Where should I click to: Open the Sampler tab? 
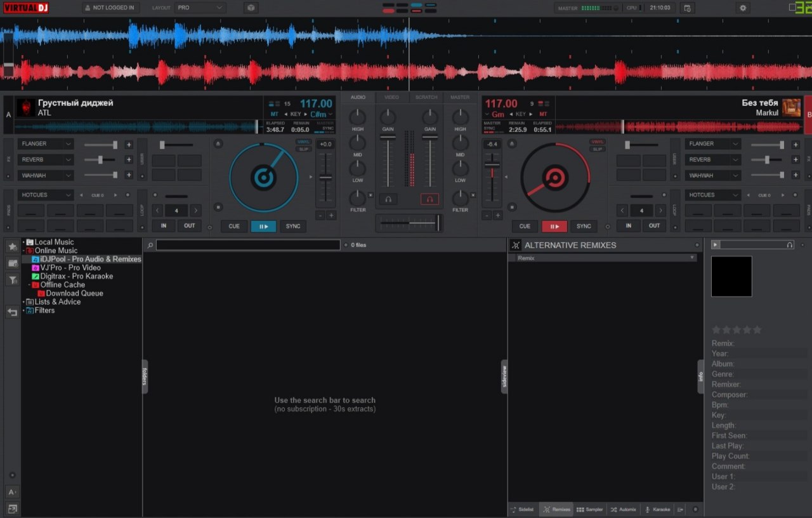589,510
